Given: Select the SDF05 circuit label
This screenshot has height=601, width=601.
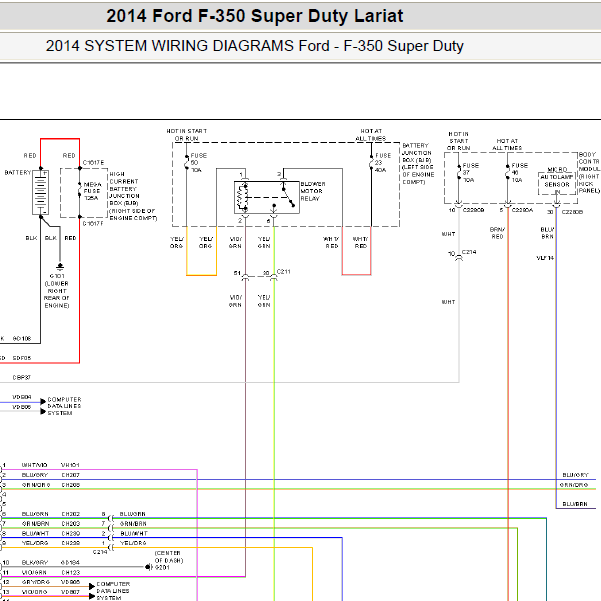Looking at the screenshot, I should [x=22, y=358].
